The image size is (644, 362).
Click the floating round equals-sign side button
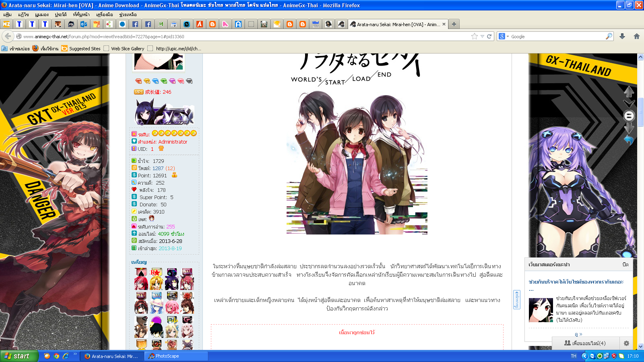(629, 116)
